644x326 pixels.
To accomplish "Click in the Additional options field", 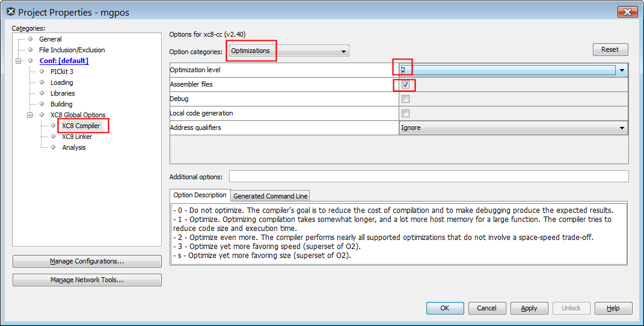I will tap(428, 177).
